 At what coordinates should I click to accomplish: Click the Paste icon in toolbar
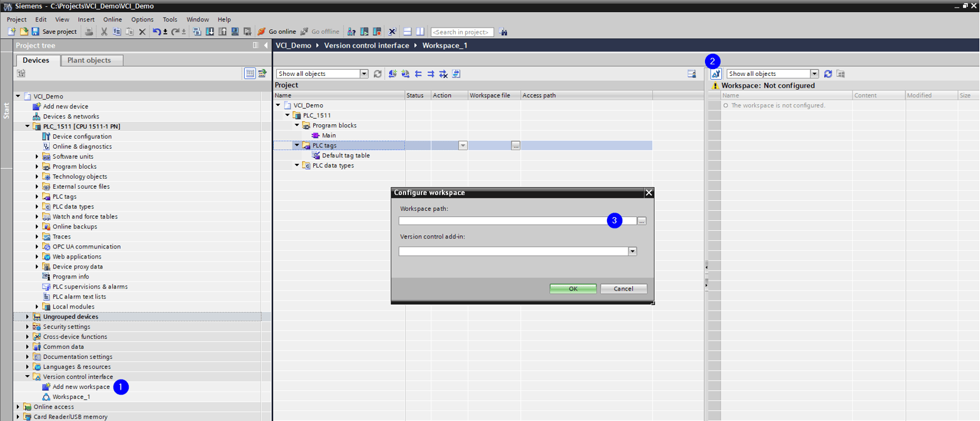(129, 31)
